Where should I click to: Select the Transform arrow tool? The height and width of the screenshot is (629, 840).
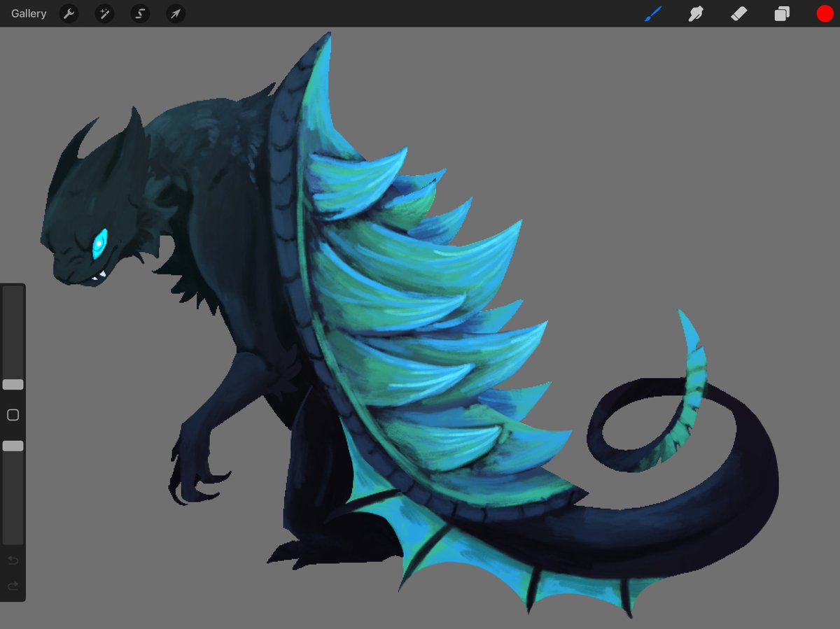coord(176,13)
